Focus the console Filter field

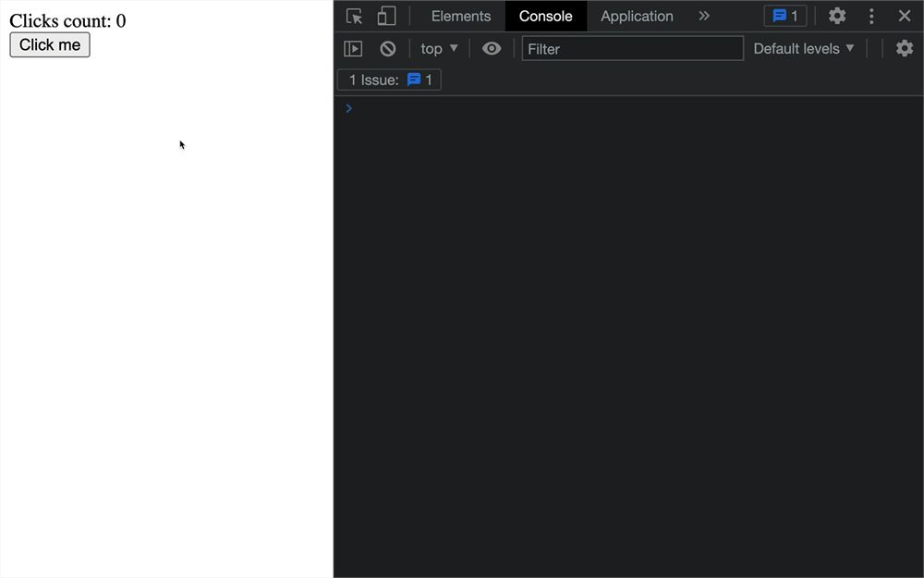tap(632, 48)
